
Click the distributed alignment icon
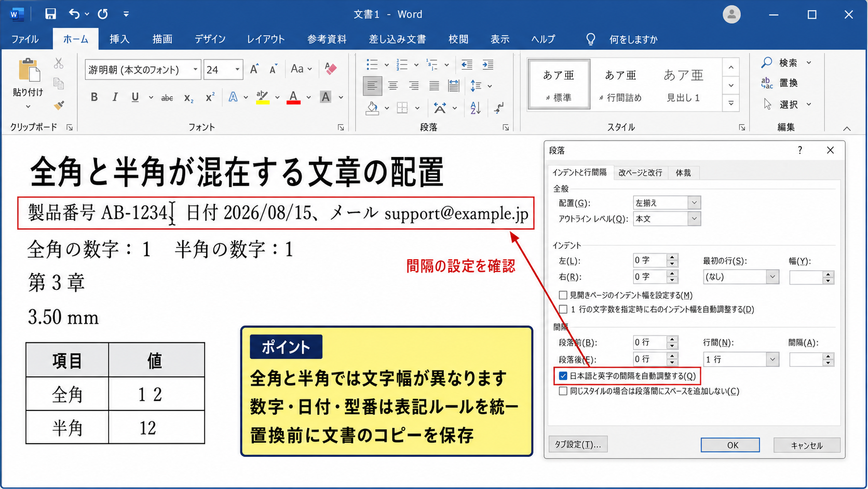(454, 86)
